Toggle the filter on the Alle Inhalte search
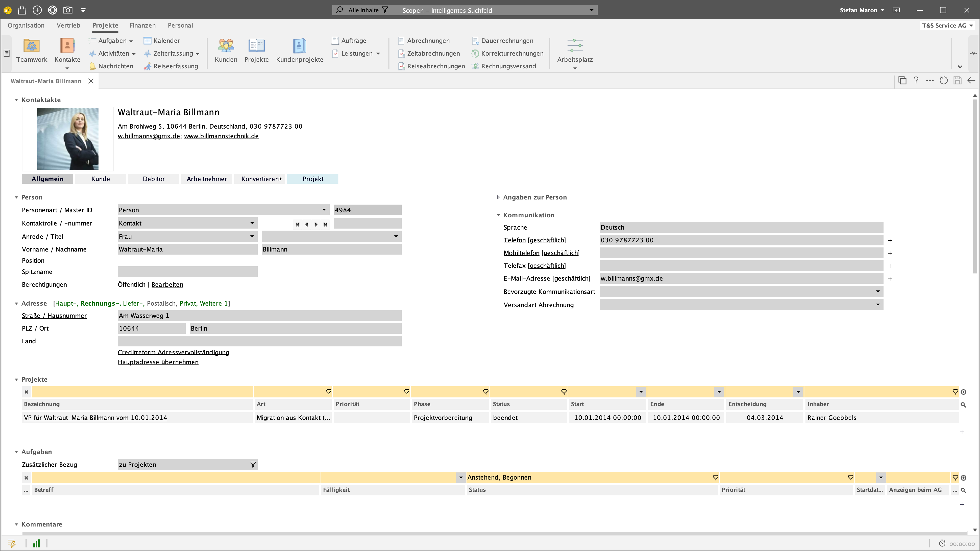This screenshot has height=551, width=980. pyautogui.click(x=385, y=10)
